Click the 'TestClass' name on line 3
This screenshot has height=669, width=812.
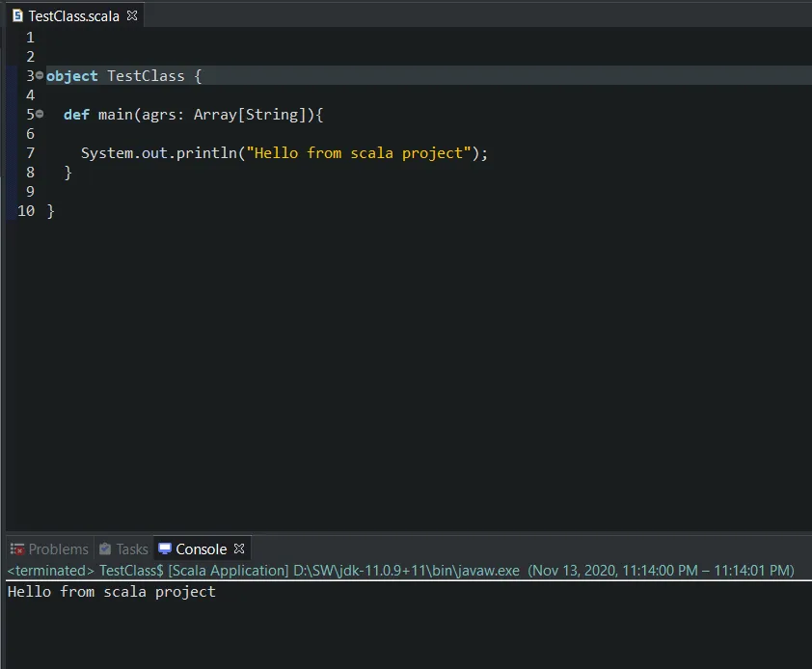click(146, 76)
